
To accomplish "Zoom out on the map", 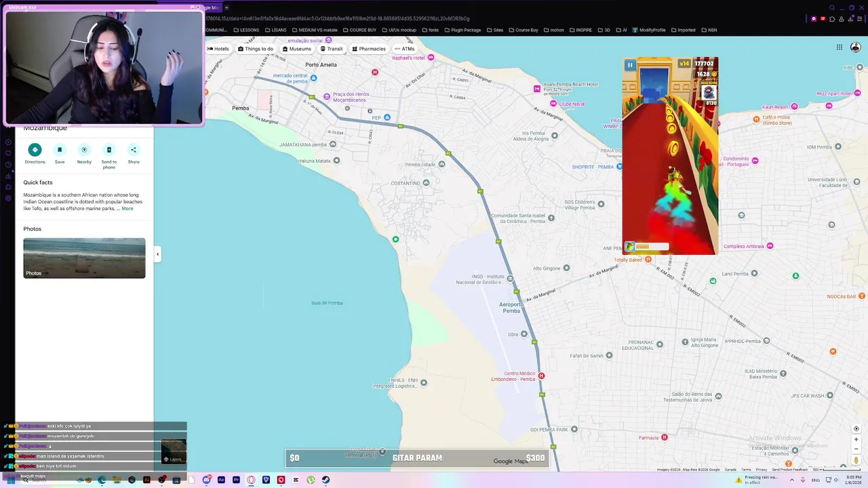I will [856, 448].
